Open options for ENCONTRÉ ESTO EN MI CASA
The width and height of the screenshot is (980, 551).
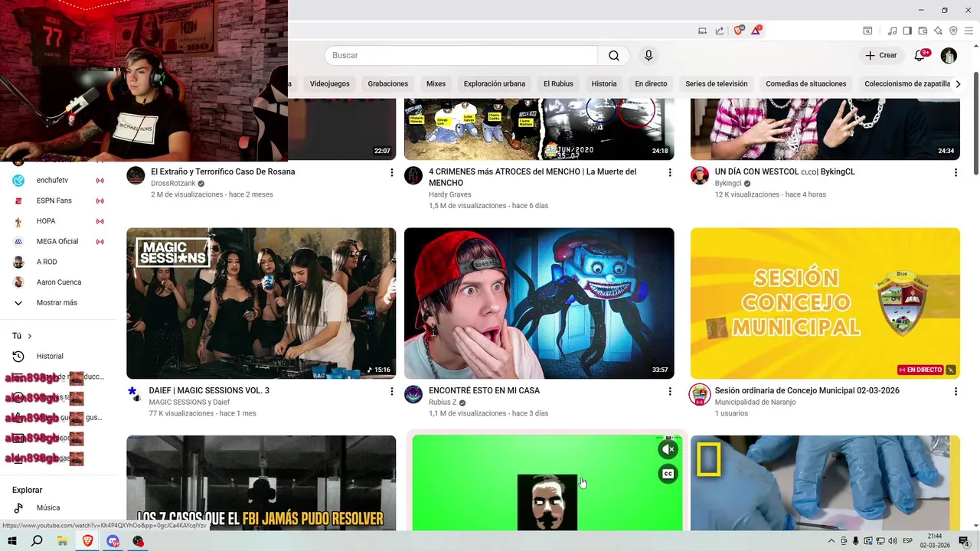tap(670, 392)
